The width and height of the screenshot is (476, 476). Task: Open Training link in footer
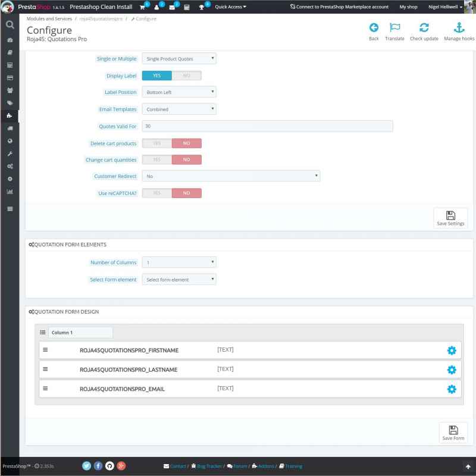[x=290, y=466]
